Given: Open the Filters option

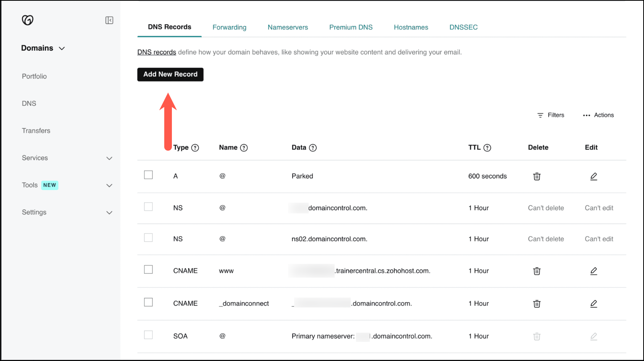Looking at the screenshot, I should coord(551,115).
